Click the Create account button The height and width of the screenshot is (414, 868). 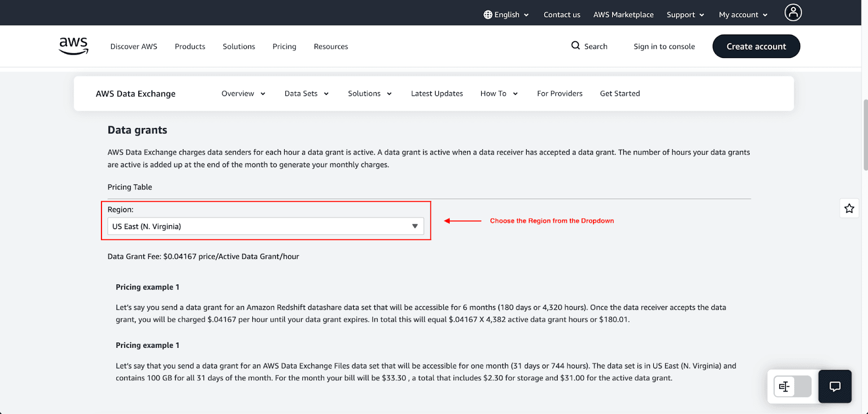click(x=756, y=46)
